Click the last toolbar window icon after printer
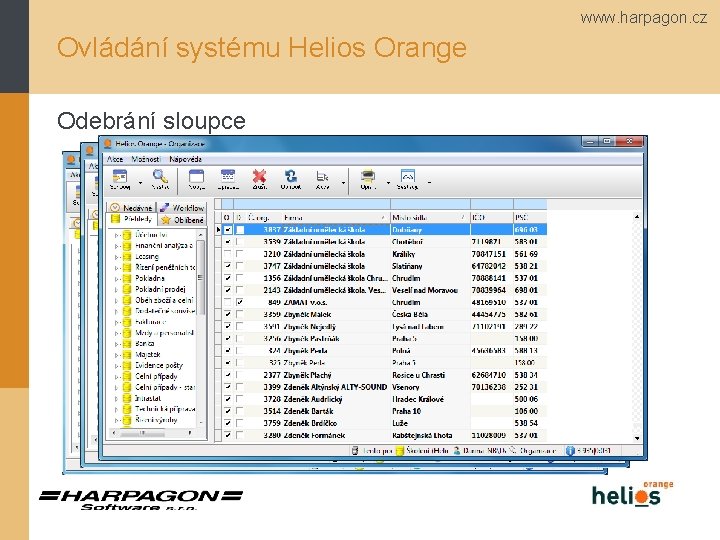720x540 pixels. click(x=408, y=176)
